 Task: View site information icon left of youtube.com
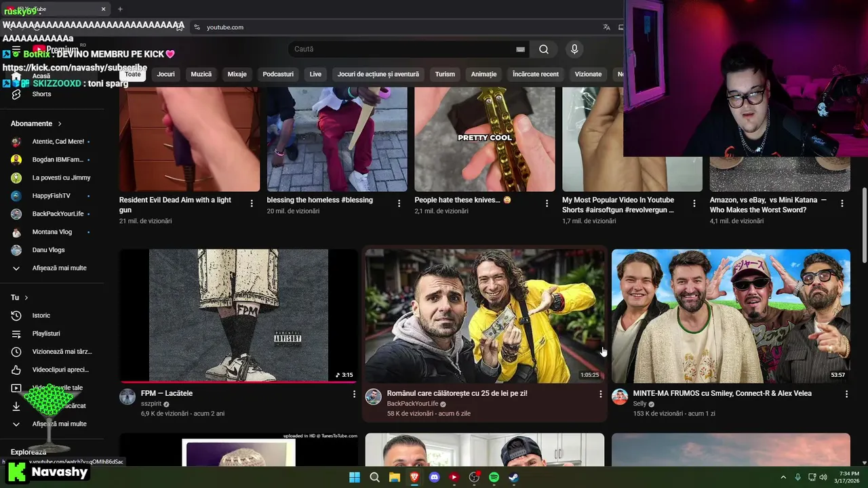pyautogui.click(x=197, y=27)
